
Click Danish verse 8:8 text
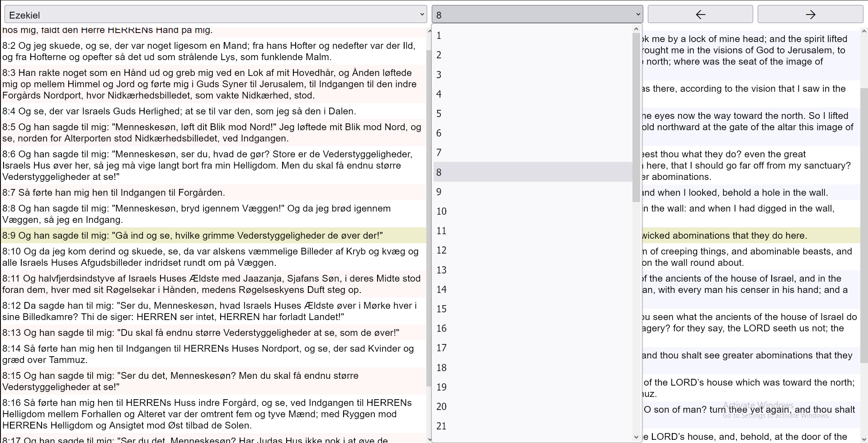click(213, 214)
